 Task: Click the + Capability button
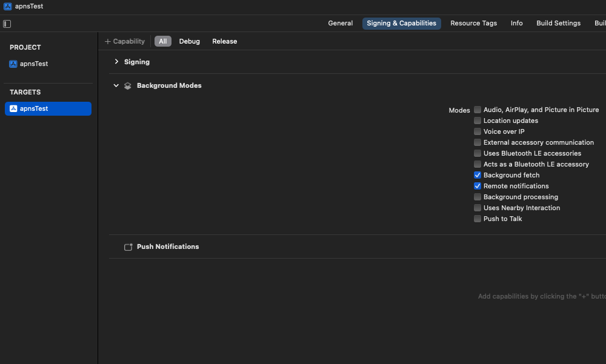[x=124, y=41]
